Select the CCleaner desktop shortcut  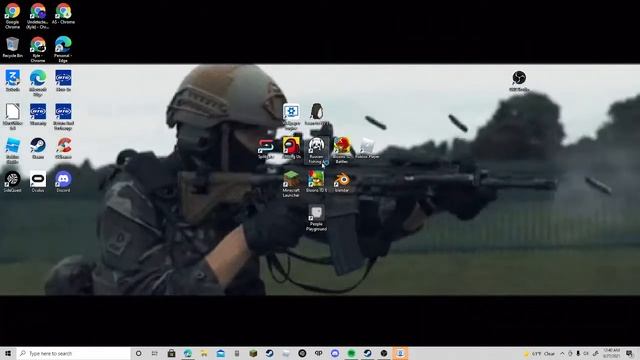click(x=63, y=148)
